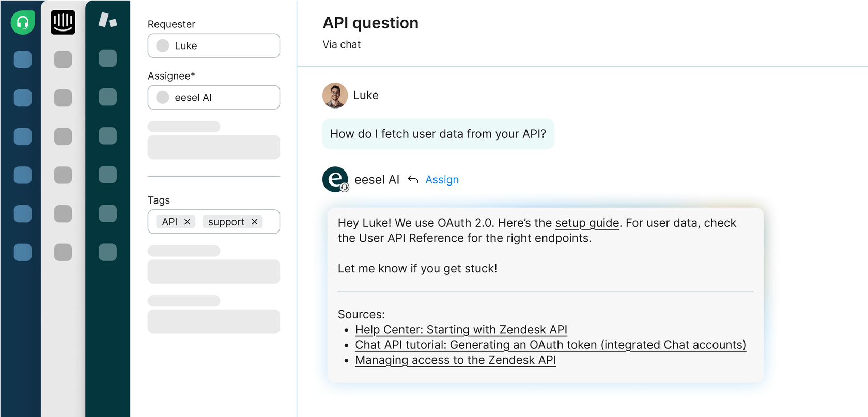Viewport: 868px width, 417px height.
Task: Click the green headset logo icon
Action: click(x=23, y=22)
